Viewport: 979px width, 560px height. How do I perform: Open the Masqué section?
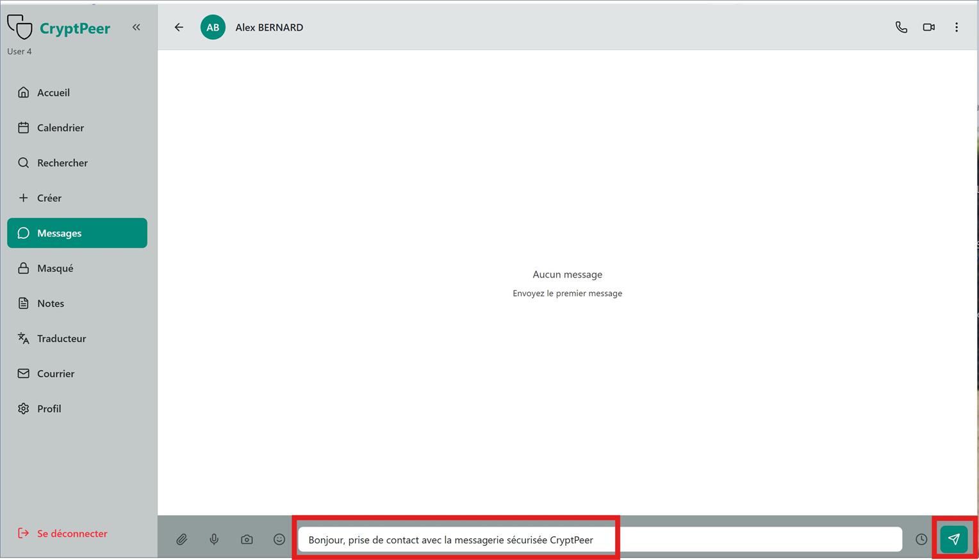tap(55, 268)
